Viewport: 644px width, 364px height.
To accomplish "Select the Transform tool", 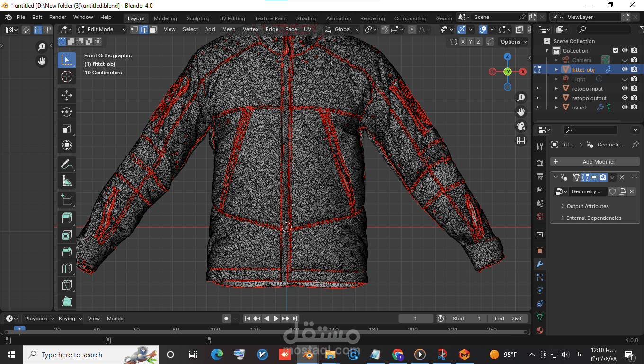I will pos(67,145).
